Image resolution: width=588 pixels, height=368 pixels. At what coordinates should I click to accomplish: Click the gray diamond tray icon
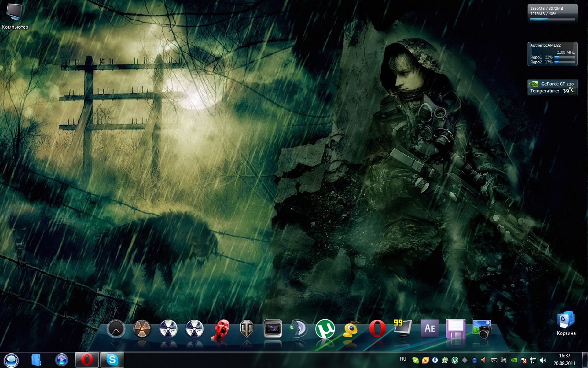click(464, 360)
